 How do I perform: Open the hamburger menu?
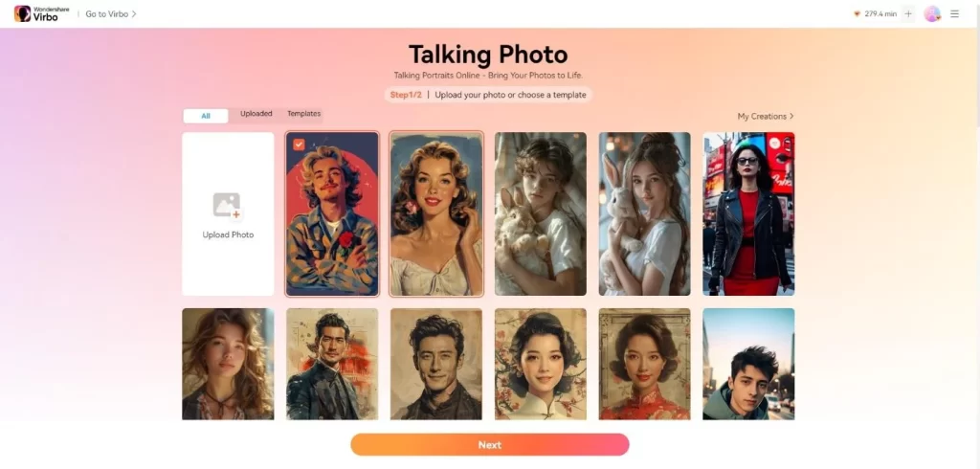coord(954,13)
